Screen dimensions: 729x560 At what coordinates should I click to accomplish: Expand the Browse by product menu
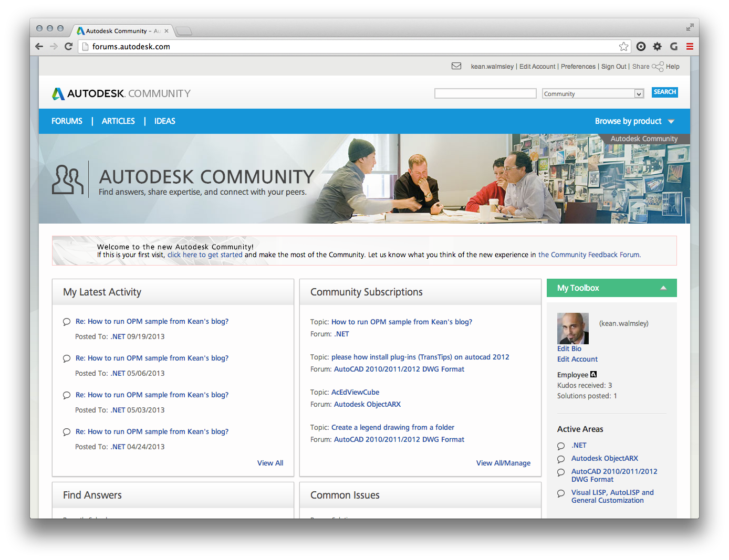click(x=634, y=121)
